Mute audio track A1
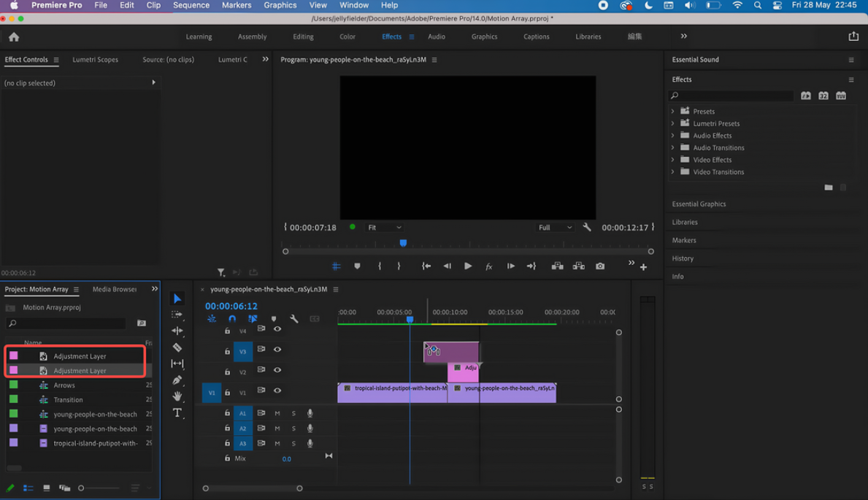This screenshot has height=500, width=868. coord(277,414)
